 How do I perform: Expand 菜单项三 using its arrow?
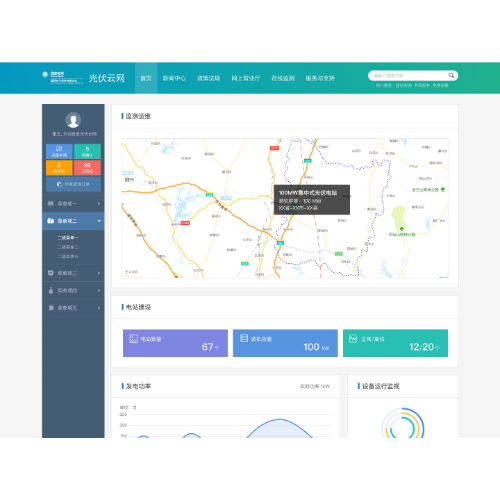[x=99, y=273]
